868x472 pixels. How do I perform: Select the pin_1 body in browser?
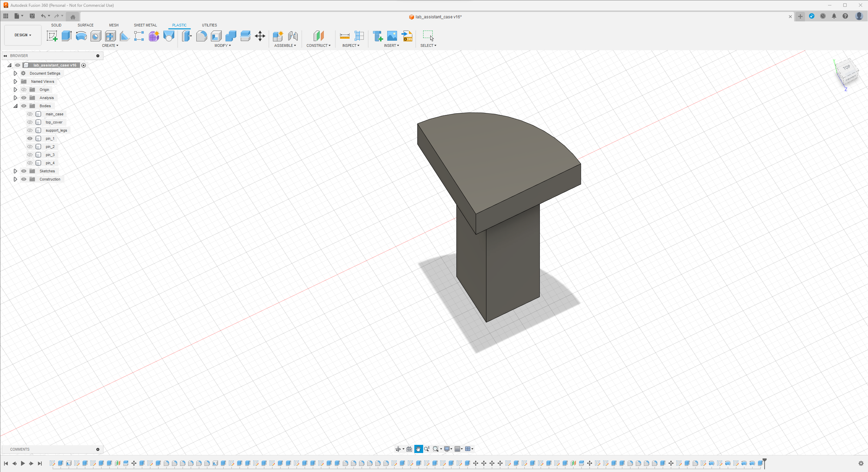[x=50, y=138]
